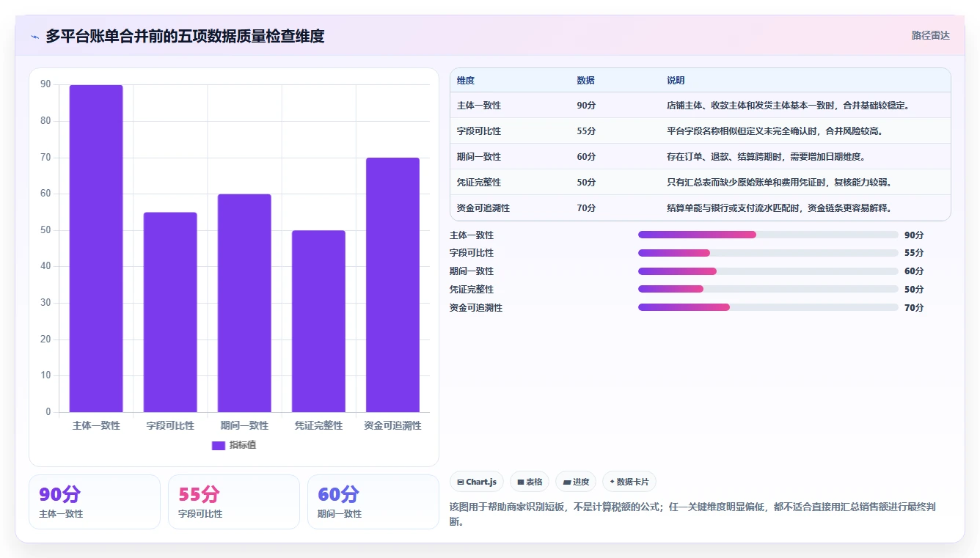Click description starting 存在订单、退款
Viewport: 980px width, 558px height.
coord(766,157)
